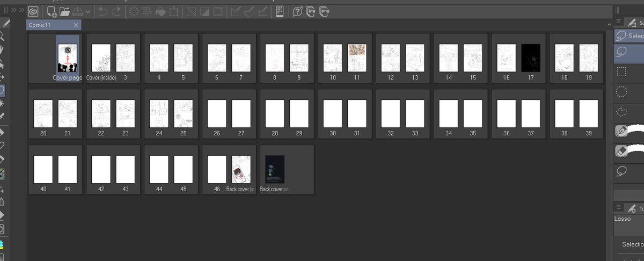Open Clip Studio launcher icon
The height and width of the screenshot is (261, 644).
coord(33,11)
